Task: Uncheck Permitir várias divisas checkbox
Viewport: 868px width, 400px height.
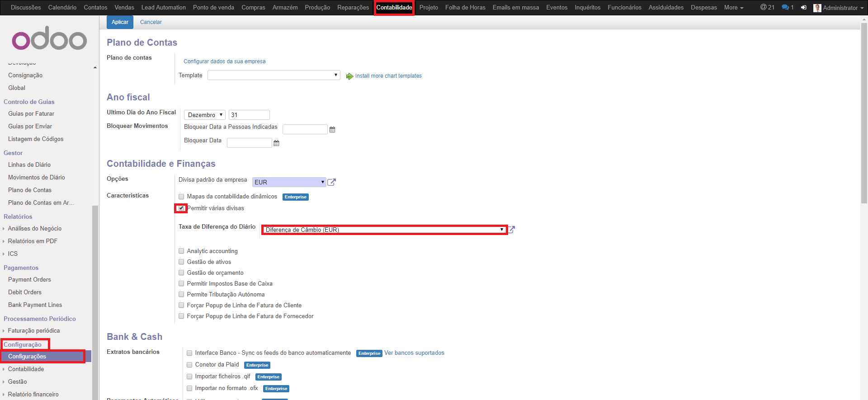Action: [181, 208]
